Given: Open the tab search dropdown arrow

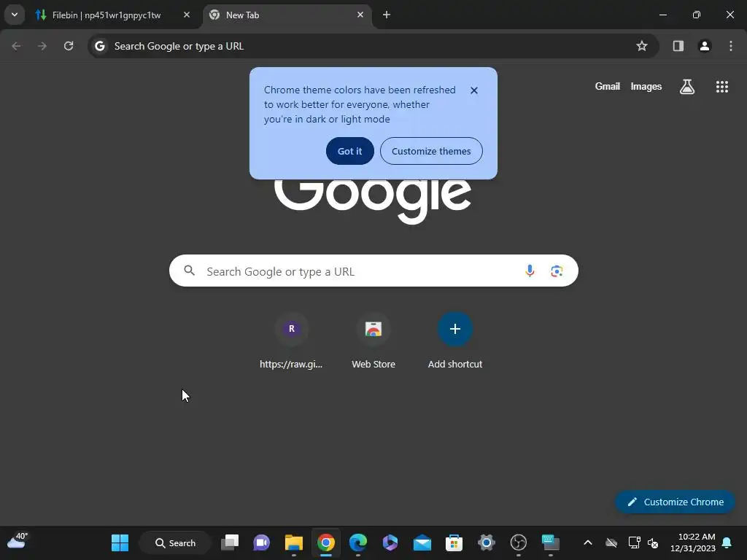Looking at the screenshot, I should click(15, 15).
